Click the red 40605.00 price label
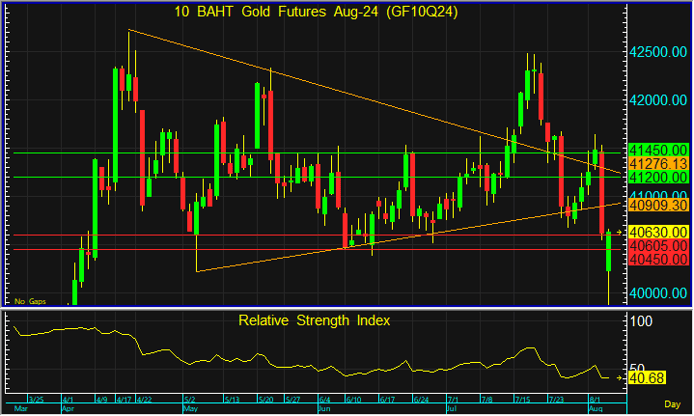694x416 pixels. coord(655,245)
